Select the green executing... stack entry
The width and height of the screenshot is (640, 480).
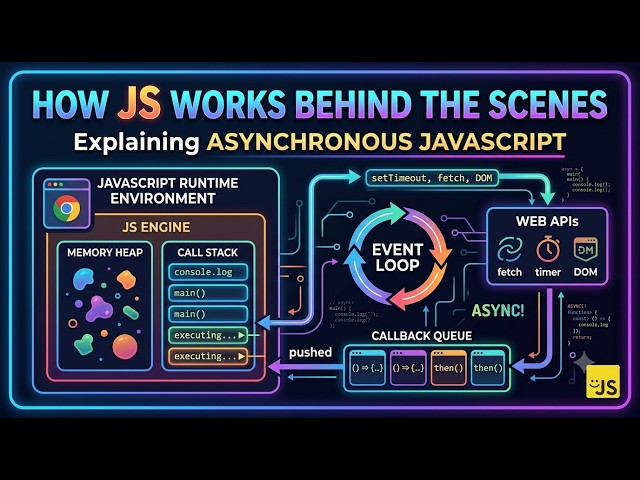pos(208,335)
